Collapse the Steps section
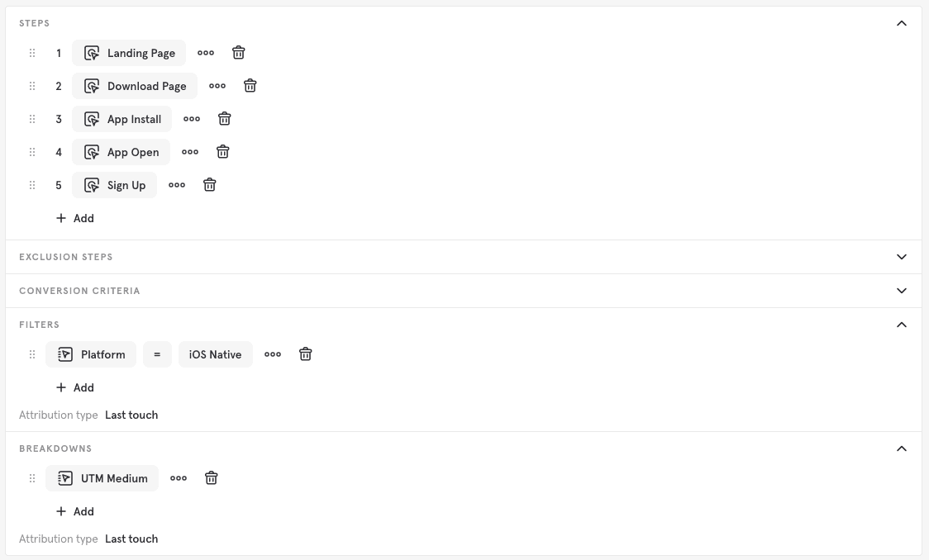The height and width of the screenshot is (560, 929). click(902, 23)
